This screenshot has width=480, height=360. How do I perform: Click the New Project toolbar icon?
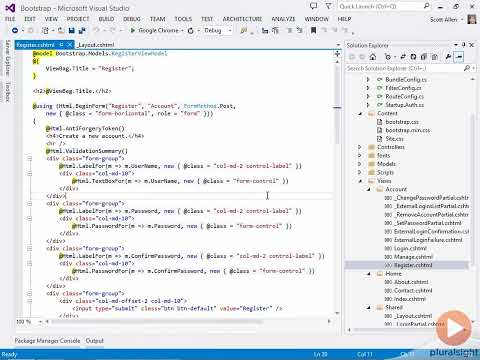tap(45, 31)
